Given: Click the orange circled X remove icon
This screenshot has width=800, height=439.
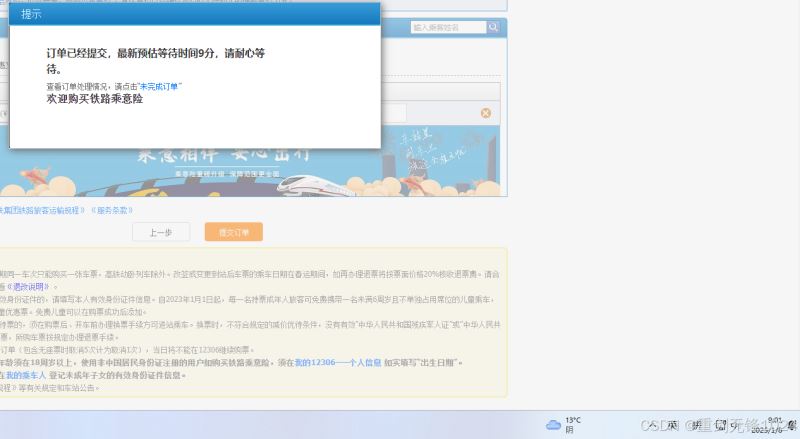Looking at the screenshot, I should tap(486, 113).
